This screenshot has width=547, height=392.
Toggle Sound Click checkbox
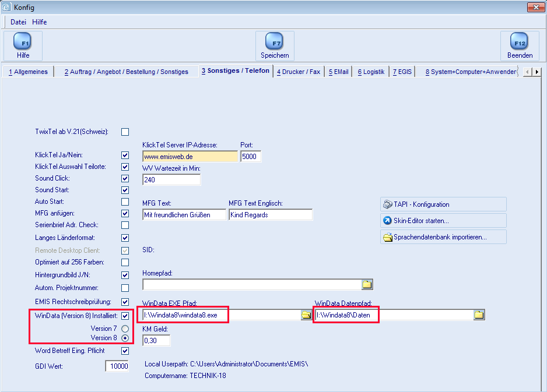pyautogui.click(x=125, y=178)
